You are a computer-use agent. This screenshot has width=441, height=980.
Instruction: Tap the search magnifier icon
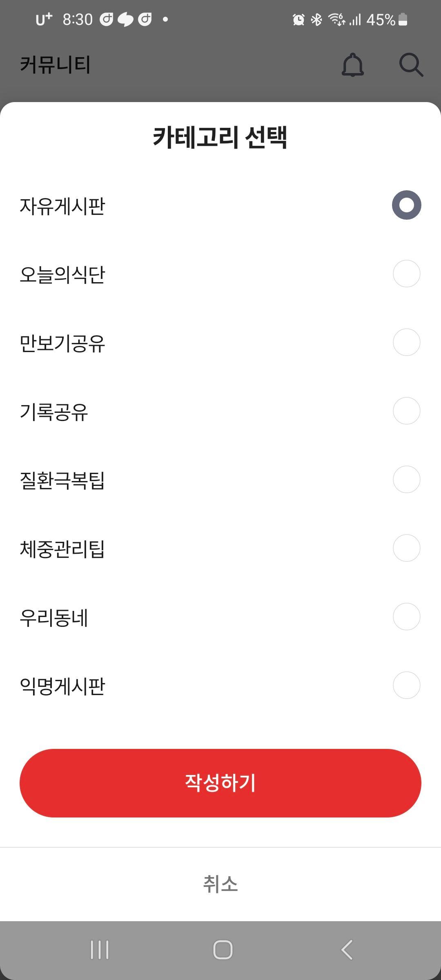411,65
